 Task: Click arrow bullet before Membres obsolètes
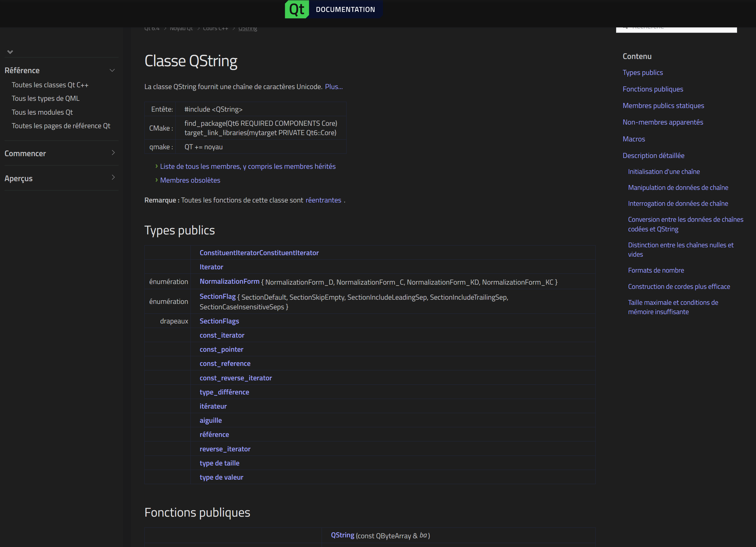point(156,180)
